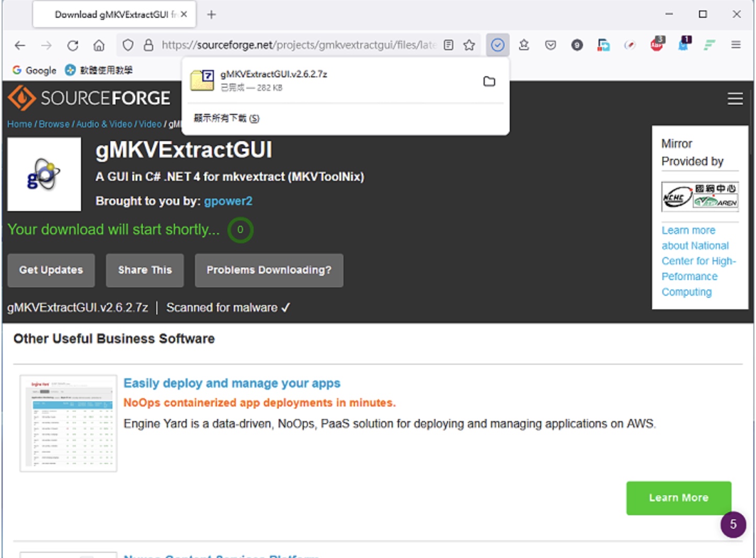Open the green lines extension icon
756x558 pixels.
click(709, 45)
